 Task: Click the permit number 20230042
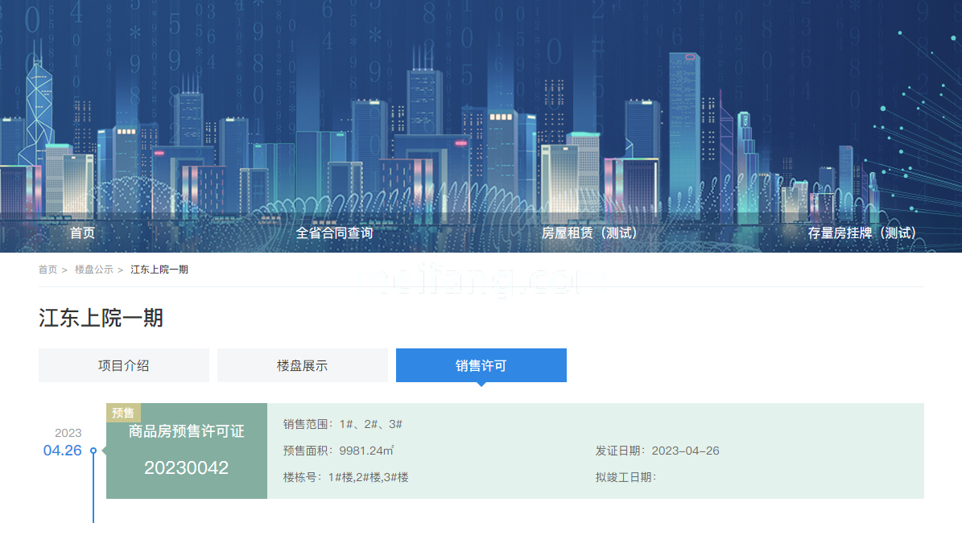(186, 467)
